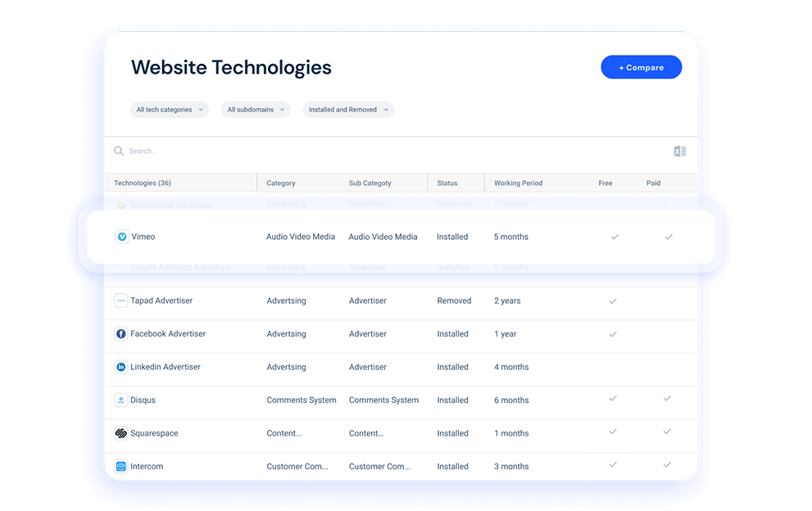The width and height of the screenshot is (812, 511).
Task: Open the Tapad Advertiser technology name
Action: pos(161,301)
